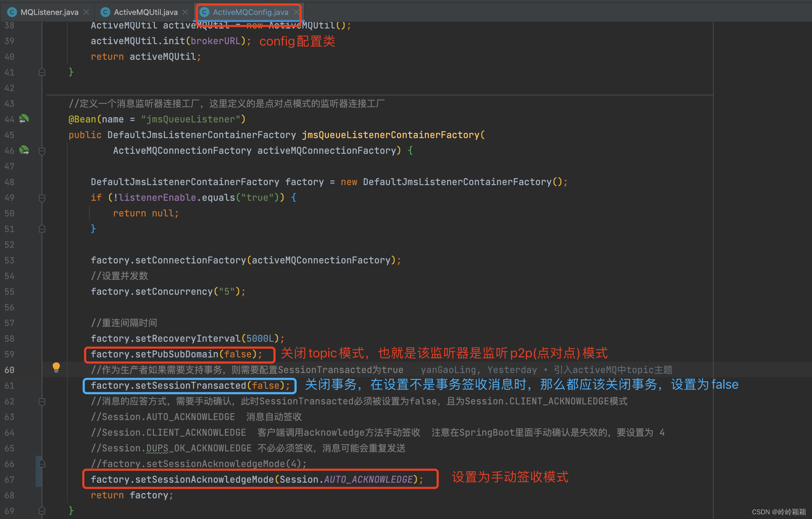Collapse the code fold marker at line 41
The height and width of the screenshot is (519, 812).
coord(42,72)
